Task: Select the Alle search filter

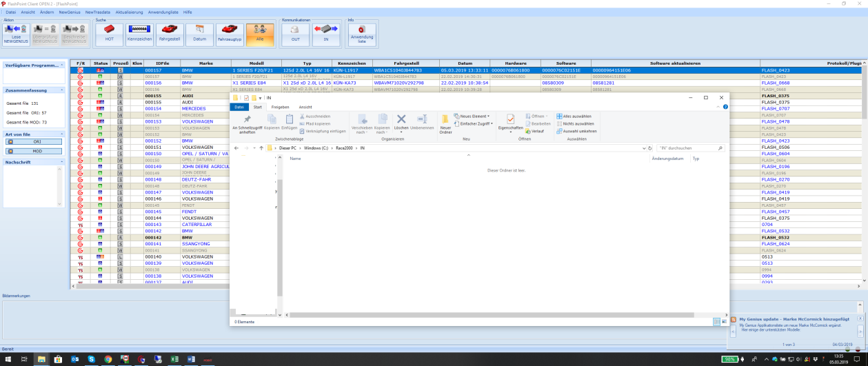Action: click(260, 34)
